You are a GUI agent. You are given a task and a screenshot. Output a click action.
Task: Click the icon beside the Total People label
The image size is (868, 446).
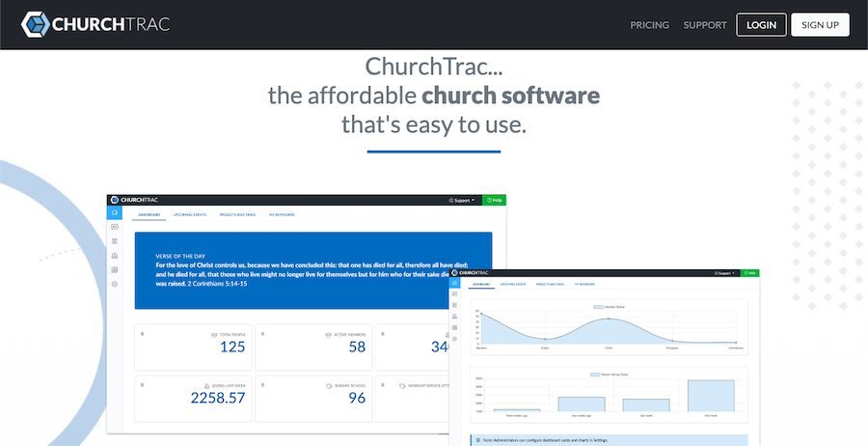tap(214, 335)
